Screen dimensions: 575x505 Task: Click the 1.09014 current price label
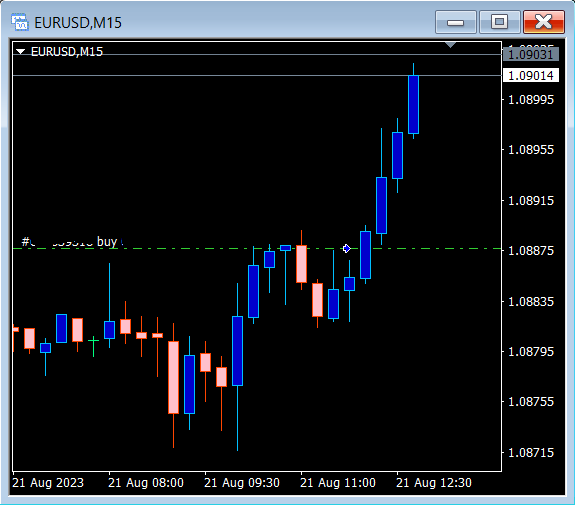(x=531, y=76)
